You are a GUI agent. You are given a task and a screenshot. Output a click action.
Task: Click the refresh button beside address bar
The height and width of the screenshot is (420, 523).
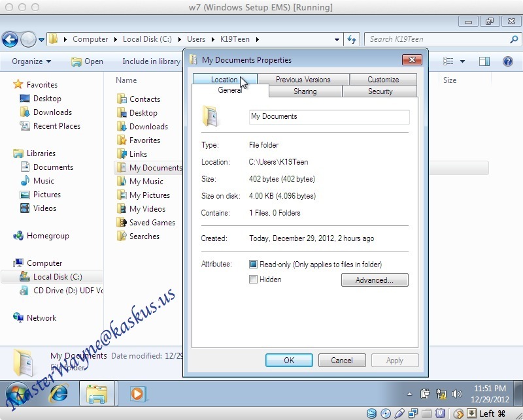[x=352, y=39]
